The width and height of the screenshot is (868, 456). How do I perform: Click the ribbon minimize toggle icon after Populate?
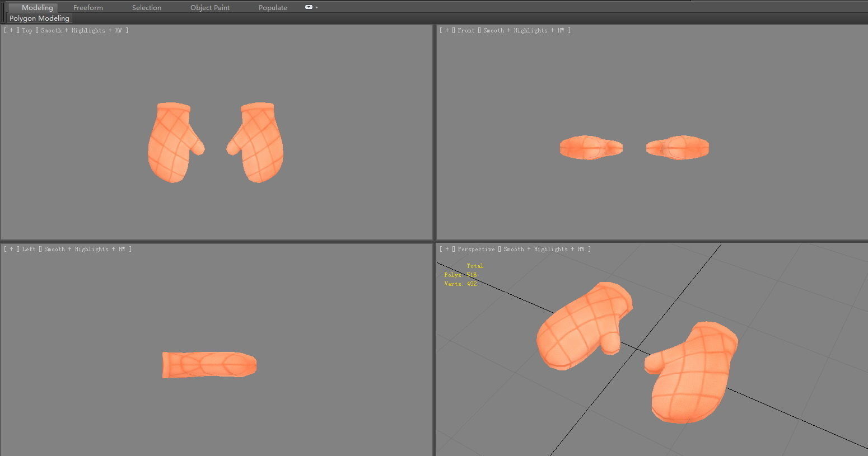pyautogui.click(x=309, y=7)
